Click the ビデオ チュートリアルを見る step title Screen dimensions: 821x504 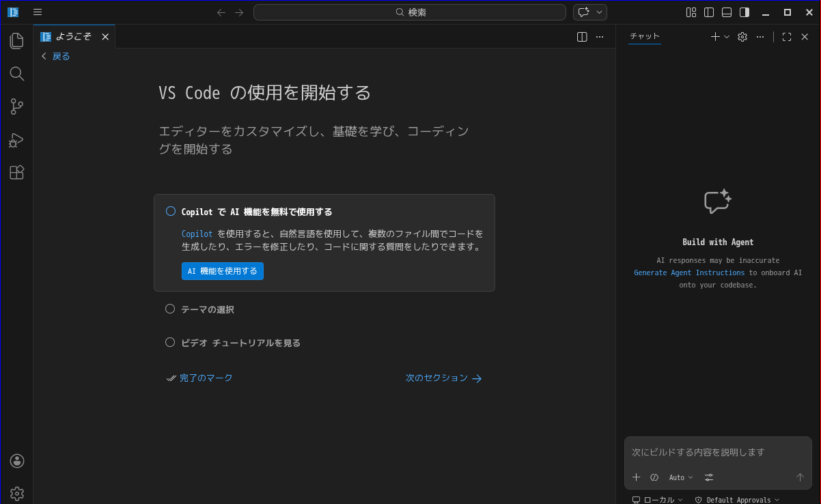point(241,343)
